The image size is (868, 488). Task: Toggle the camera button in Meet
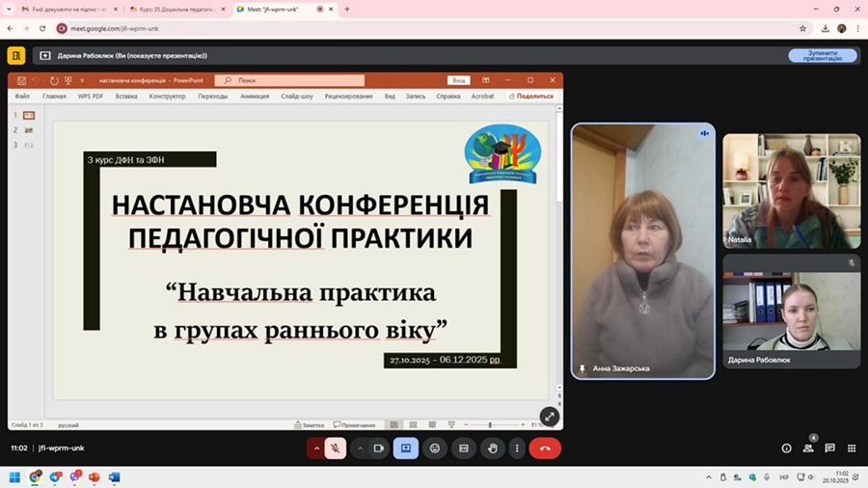pos(379,448)
